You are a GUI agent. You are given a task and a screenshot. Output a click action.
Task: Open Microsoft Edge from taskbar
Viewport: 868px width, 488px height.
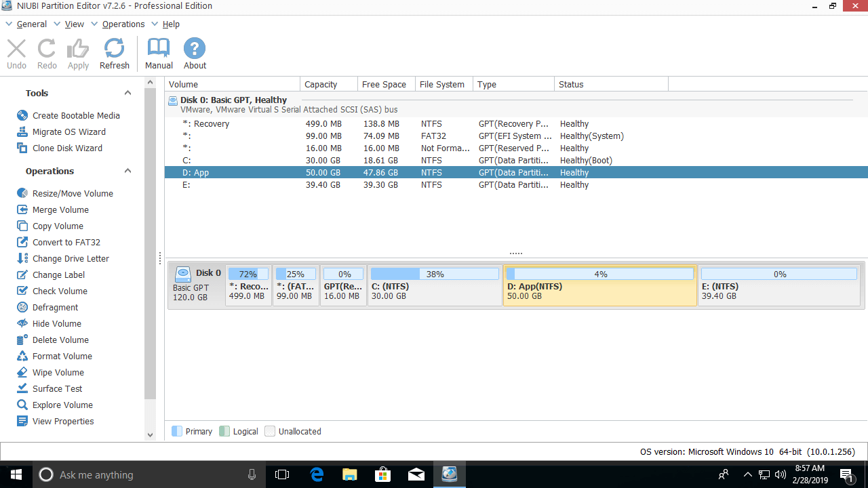(x=317, y=474)
